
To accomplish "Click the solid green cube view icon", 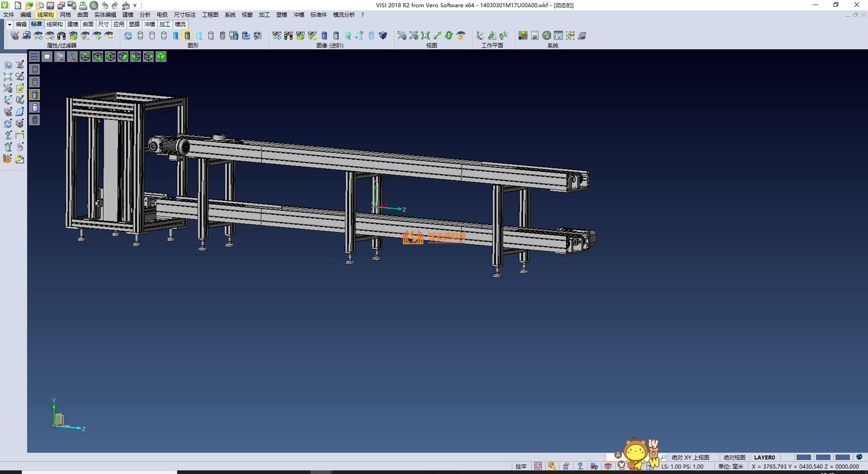I will point(161,57).
